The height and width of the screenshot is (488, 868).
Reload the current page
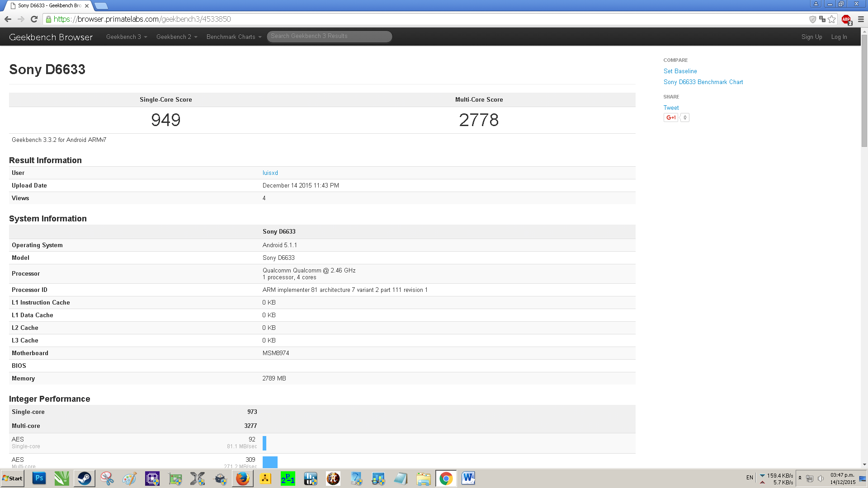pos(34,19)
